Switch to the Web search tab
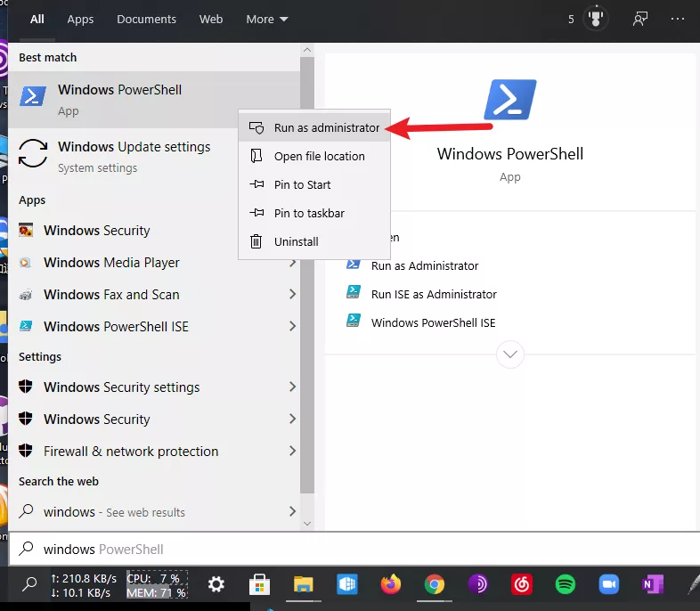700x611 pixels. pos(211,20)
